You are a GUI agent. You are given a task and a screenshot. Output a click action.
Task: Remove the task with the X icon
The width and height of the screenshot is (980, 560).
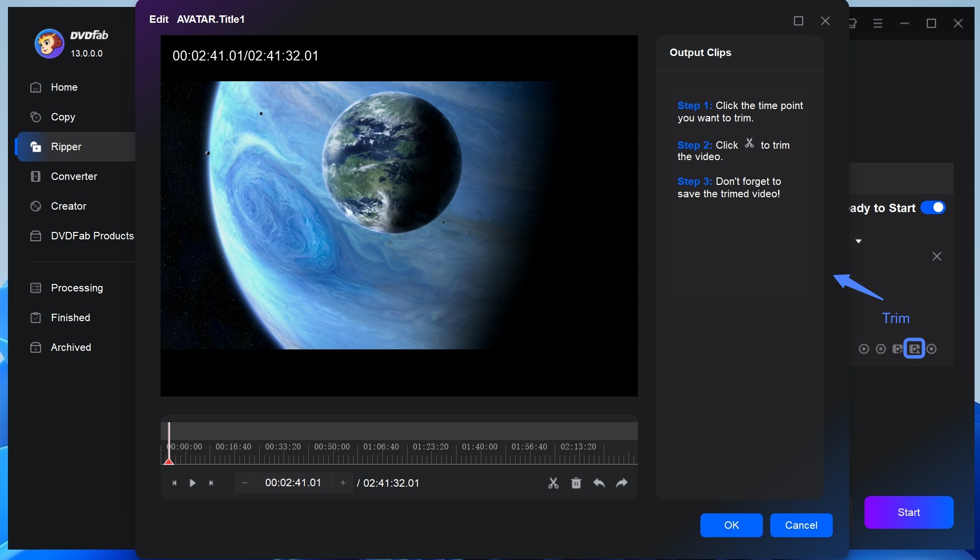937,256
